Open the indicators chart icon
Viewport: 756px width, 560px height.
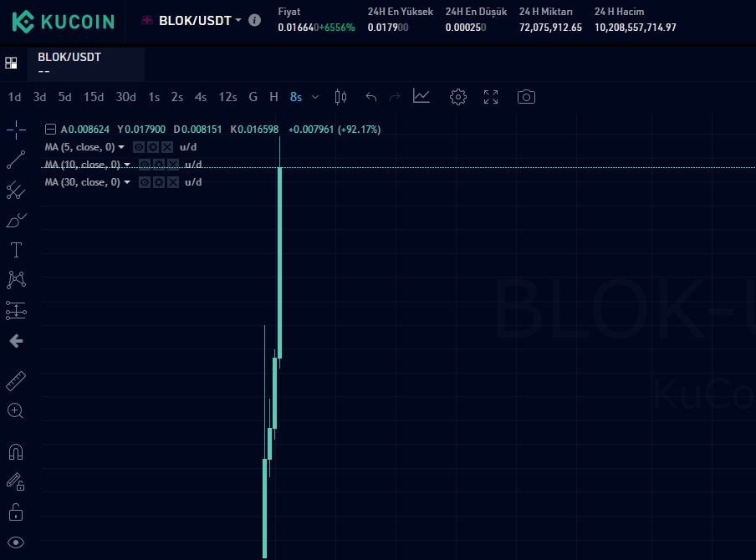click(421, 96)
